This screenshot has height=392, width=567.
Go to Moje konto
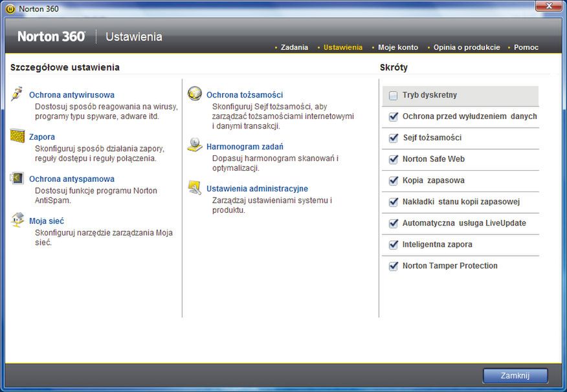coord(398,47)
